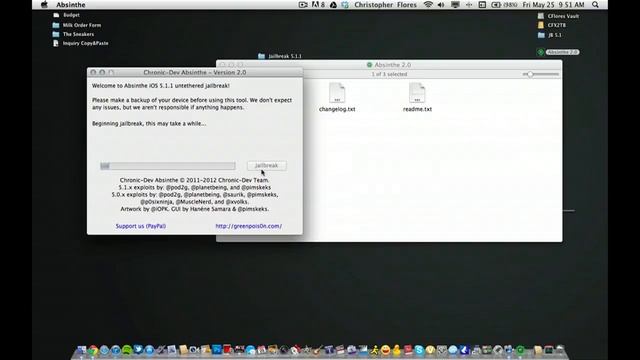The image size is (640, 360).
Task: Select the Budget desktop folder
Action: (67, 15)
